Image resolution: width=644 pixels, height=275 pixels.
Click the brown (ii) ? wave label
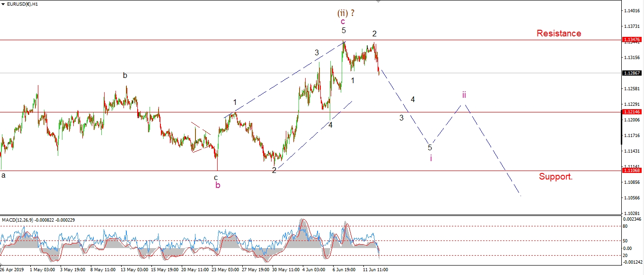(345, 13)
